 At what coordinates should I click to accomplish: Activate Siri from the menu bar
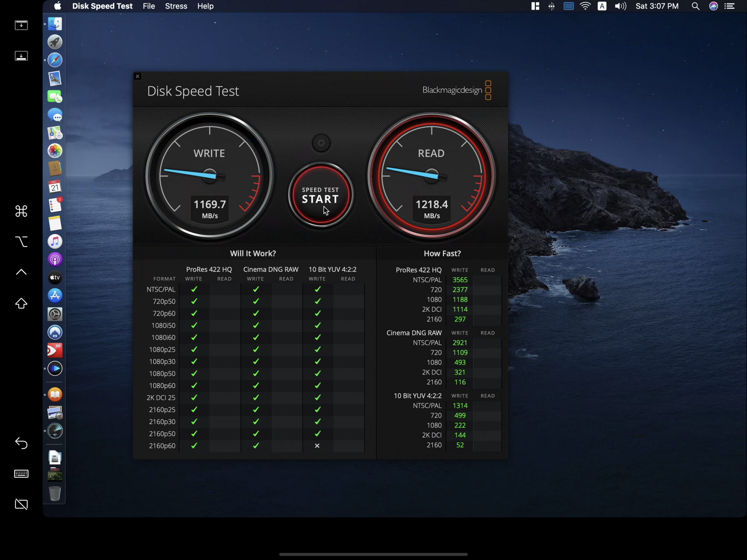pyautogui.click(x=713, y=6)
